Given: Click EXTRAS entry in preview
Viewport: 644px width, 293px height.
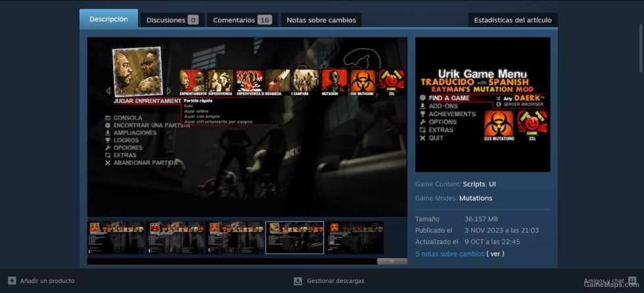Looking at the screenshot, I should [125, 155].
